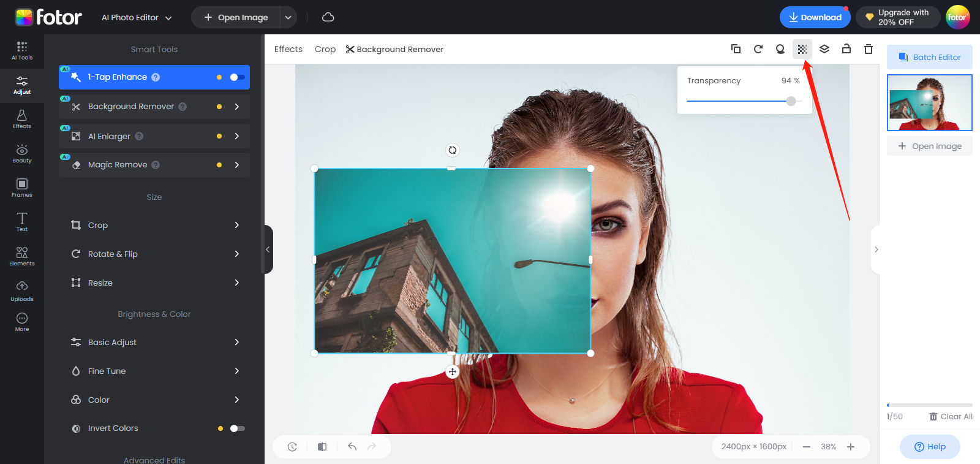Expand the Fine Tune options
This screenshot has width=980, height=464.
pos(154,371)
